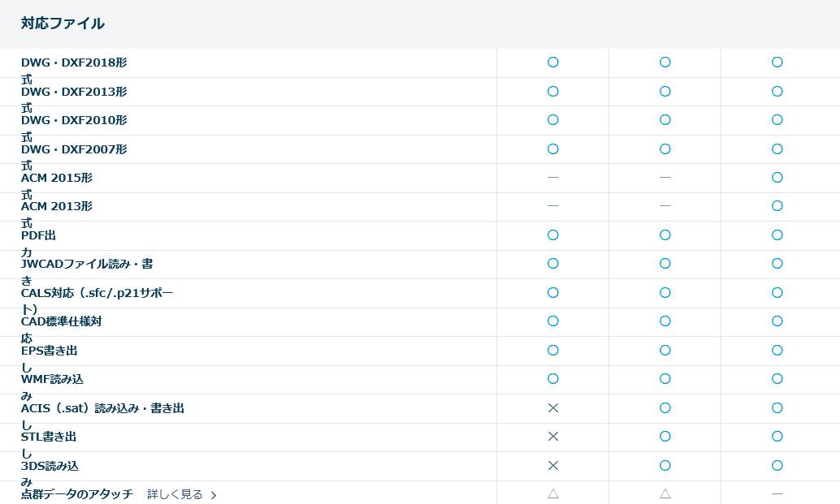840x504 pixels.
Task: Click the CALS対応 row label
Action: click(x=97, y=293)
